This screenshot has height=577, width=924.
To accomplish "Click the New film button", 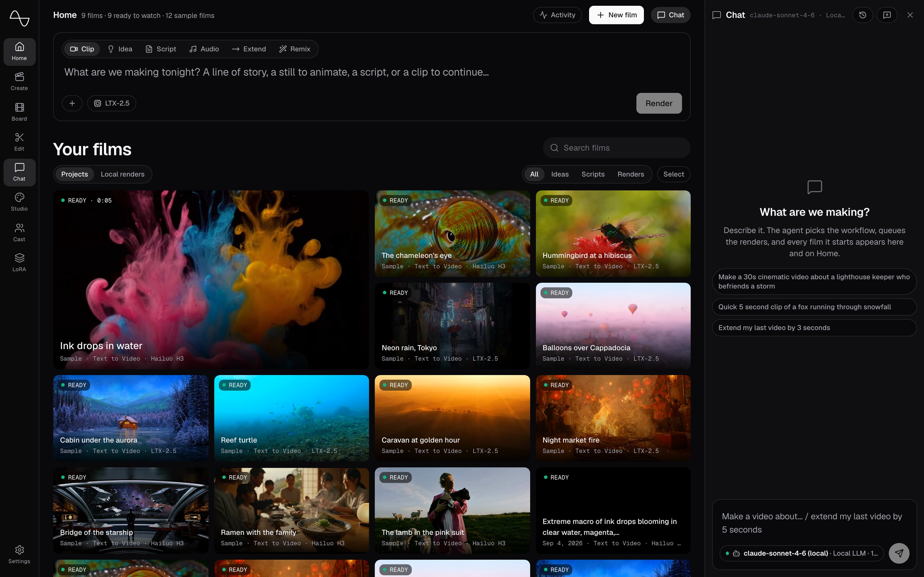I will click(616, 15).
